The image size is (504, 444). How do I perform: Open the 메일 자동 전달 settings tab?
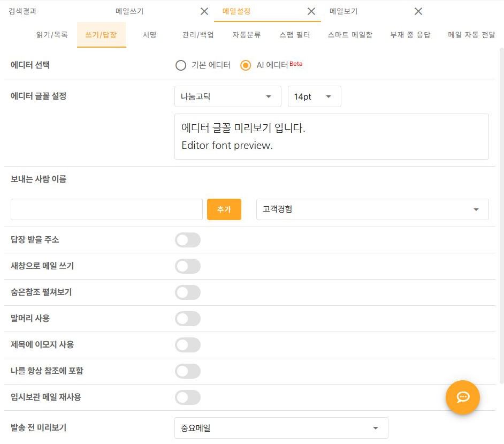coord(471,35)
